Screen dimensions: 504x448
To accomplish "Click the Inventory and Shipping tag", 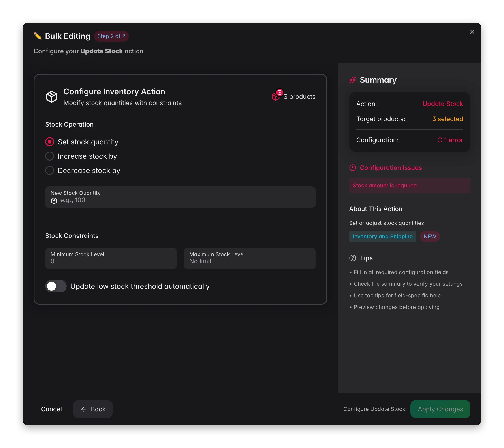I will click(382, 237).
